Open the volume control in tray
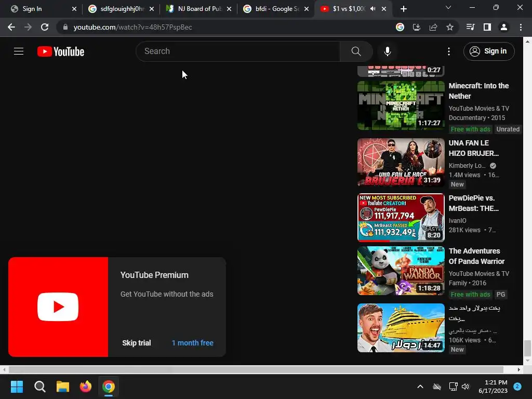This screenshot has height=399, width=532. click(x=465, y=387)
